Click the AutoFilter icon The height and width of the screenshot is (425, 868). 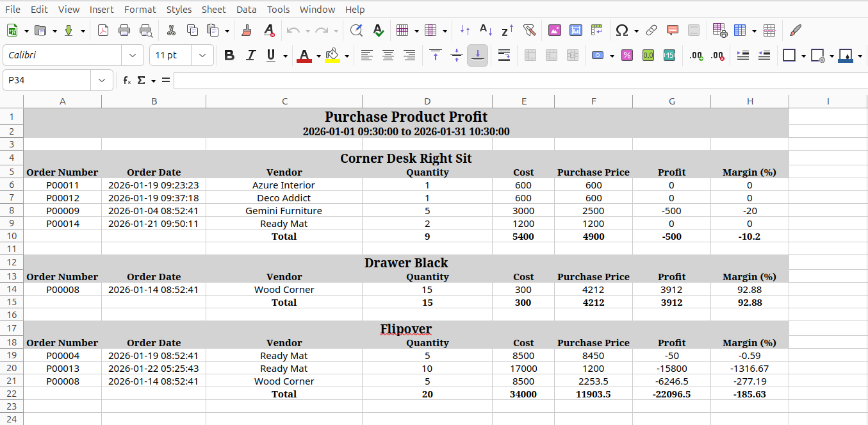(528, 30)
